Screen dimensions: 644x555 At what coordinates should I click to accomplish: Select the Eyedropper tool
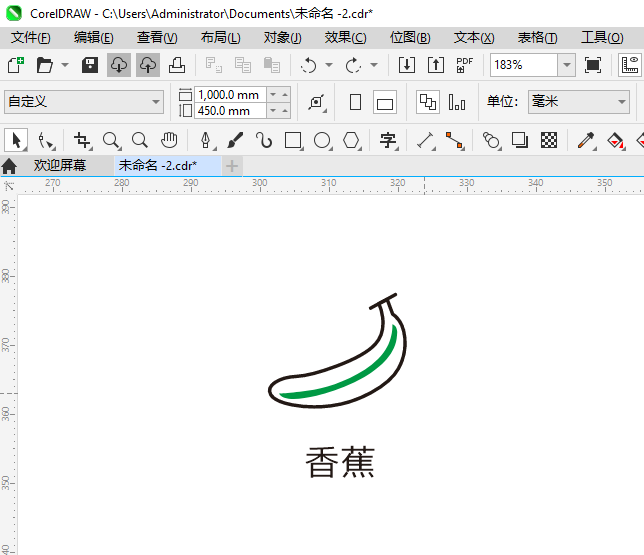click(x=586, y=140)
